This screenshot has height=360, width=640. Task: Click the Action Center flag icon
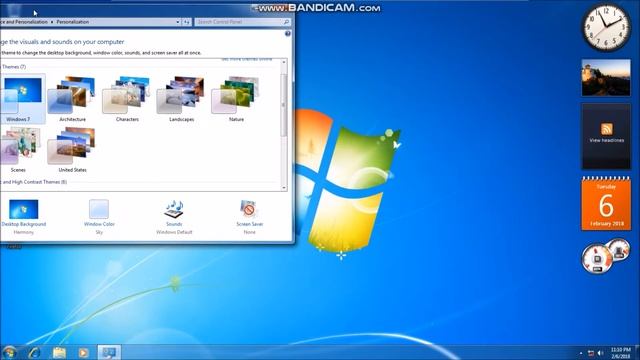pos(591,353)
